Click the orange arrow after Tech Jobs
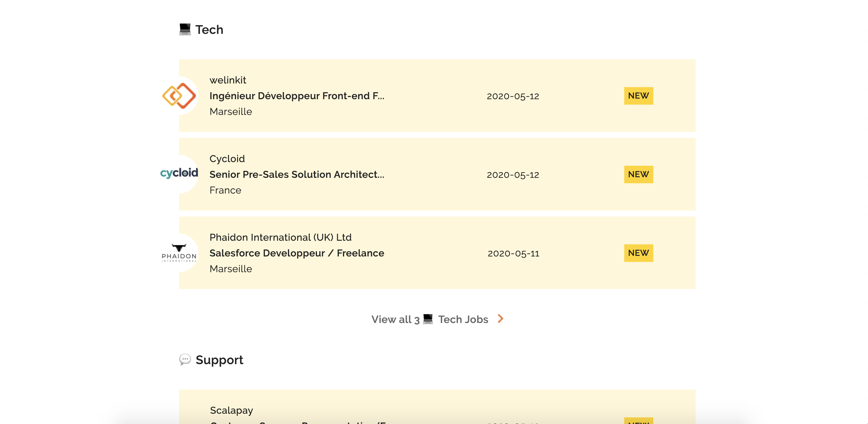 [500, 318]
